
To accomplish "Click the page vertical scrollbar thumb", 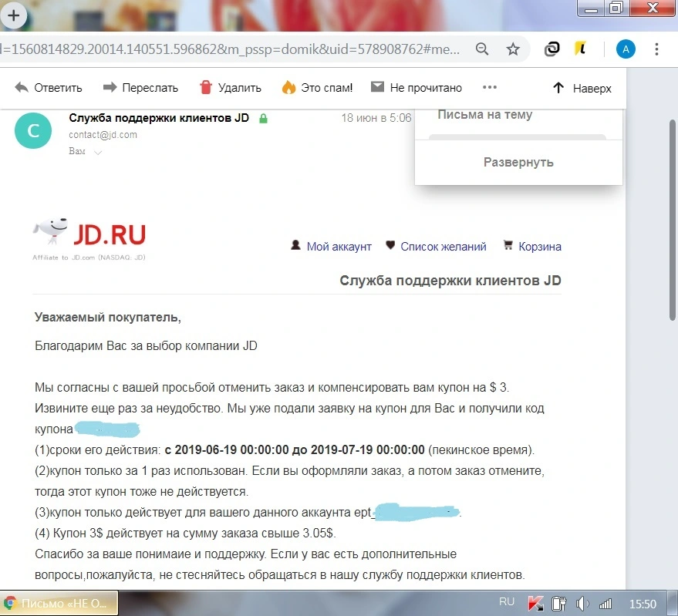I will pyautogui.click(x=673, y=220).
